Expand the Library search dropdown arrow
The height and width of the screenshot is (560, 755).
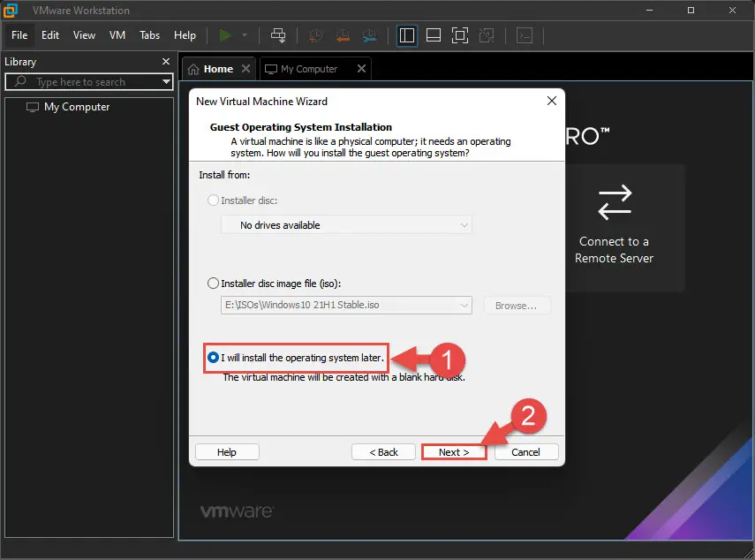pyautogui.click(x=166, y=81)
